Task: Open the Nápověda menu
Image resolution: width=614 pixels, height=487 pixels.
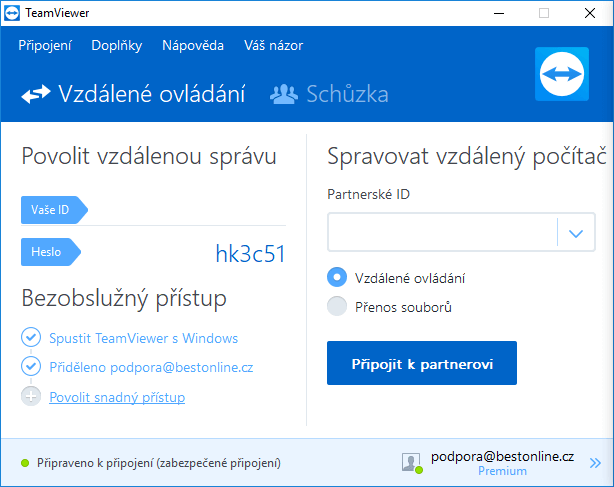Action: 193,46
